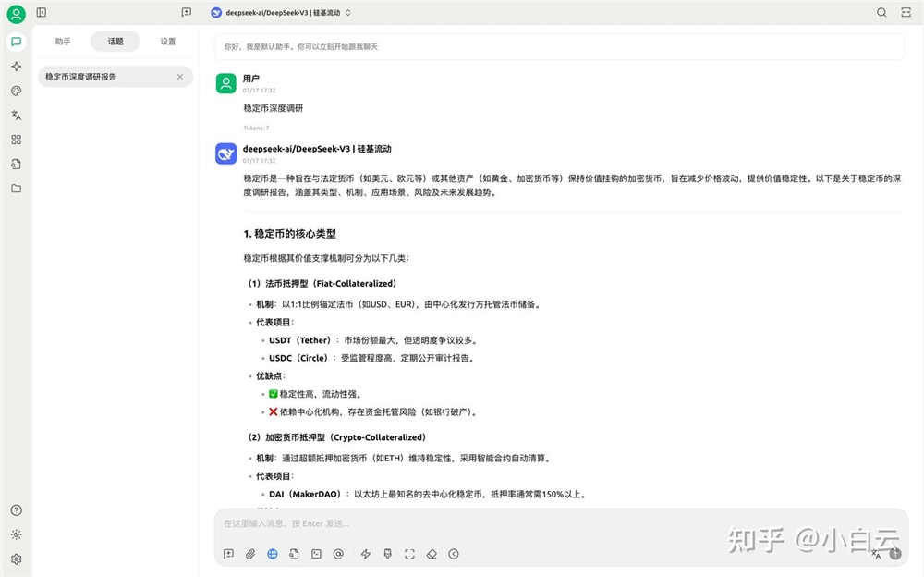Toggle web search globe icon
The image size is (924, 577).
pyautogui.click(x=273, y=554)
